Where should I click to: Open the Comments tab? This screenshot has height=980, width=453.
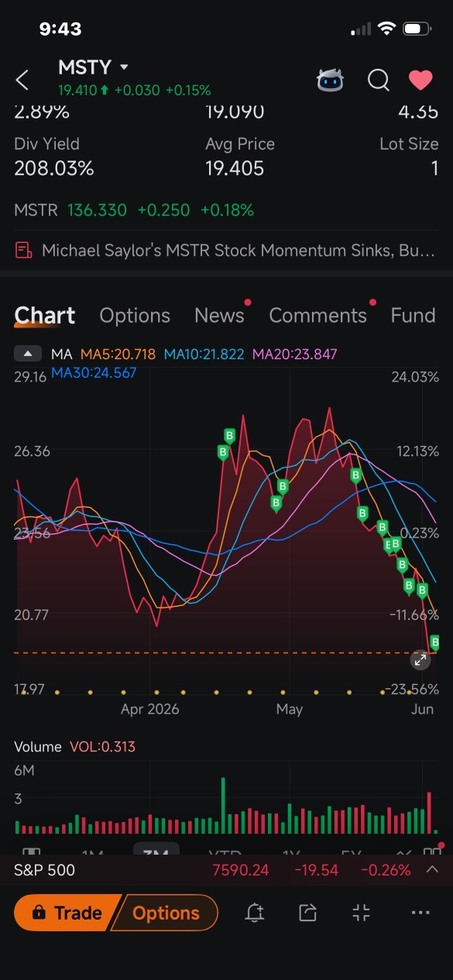(317, 316)
